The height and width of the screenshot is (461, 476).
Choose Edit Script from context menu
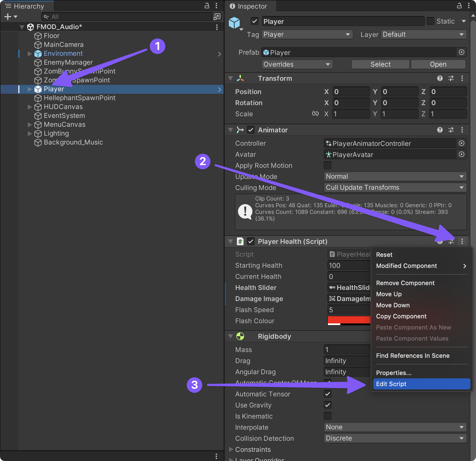421,384
